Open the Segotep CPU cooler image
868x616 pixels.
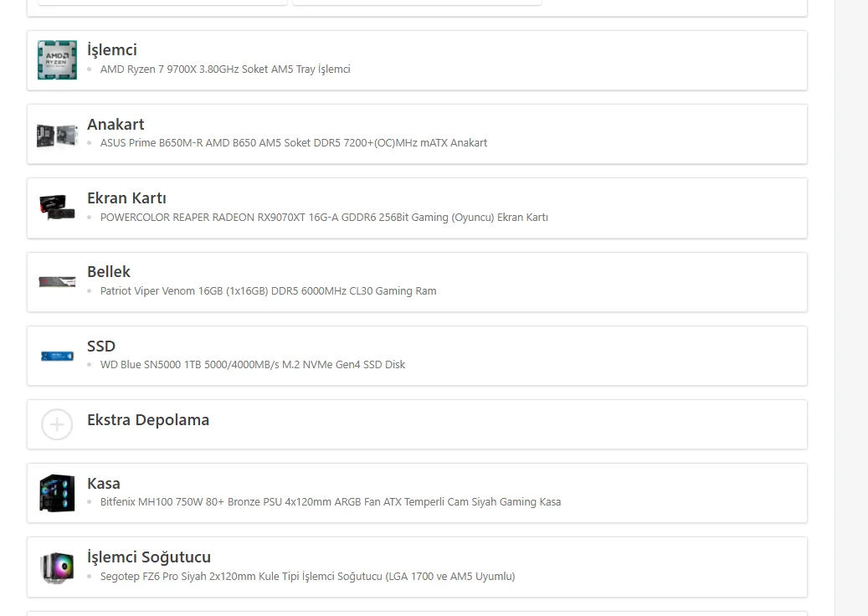57,567
